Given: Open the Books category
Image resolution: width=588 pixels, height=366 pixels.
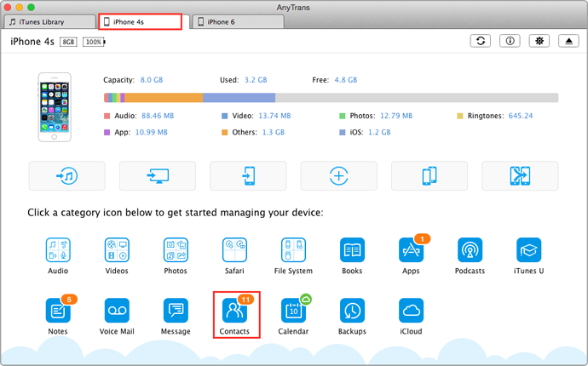Looking at the screenshot, I should [x=352, y=250].
